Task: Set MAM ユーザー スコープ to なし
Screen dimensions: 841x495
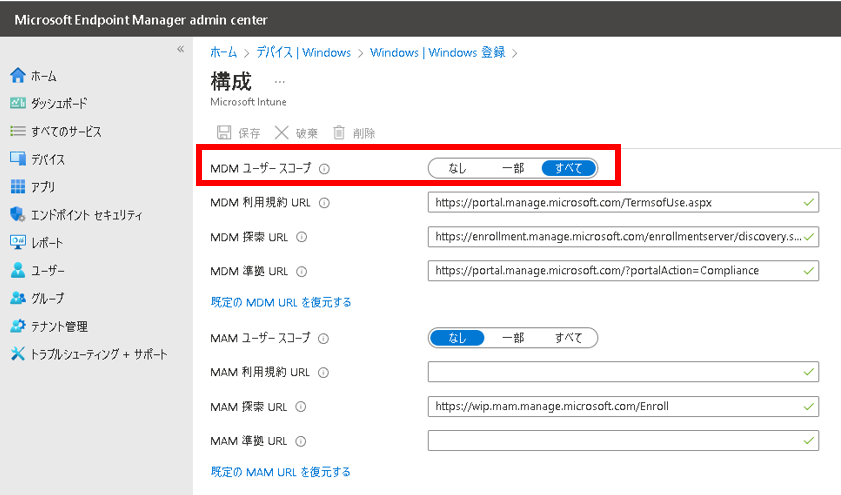Action: [457, 338]
